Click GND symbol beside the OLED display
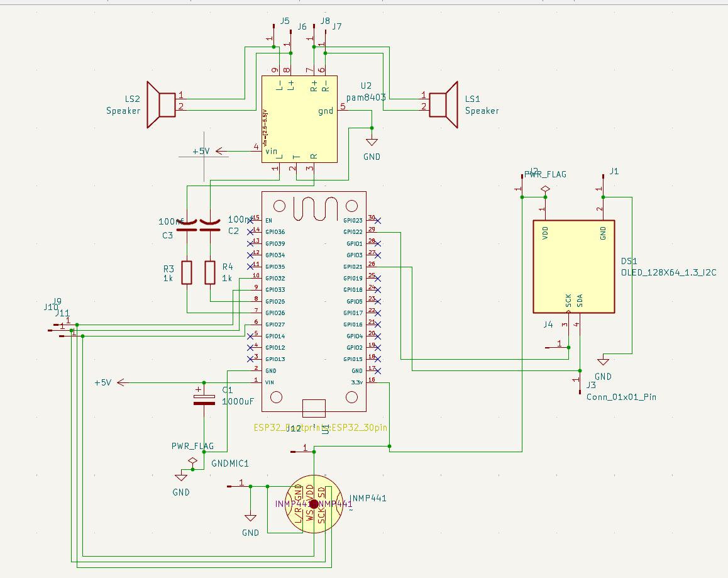The image size is (728, 578). [603, 362]
